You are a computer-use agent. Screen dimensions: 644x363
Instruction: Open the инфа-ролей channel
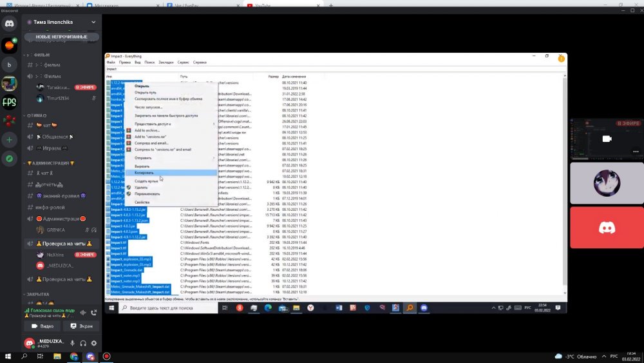point(62,207)
